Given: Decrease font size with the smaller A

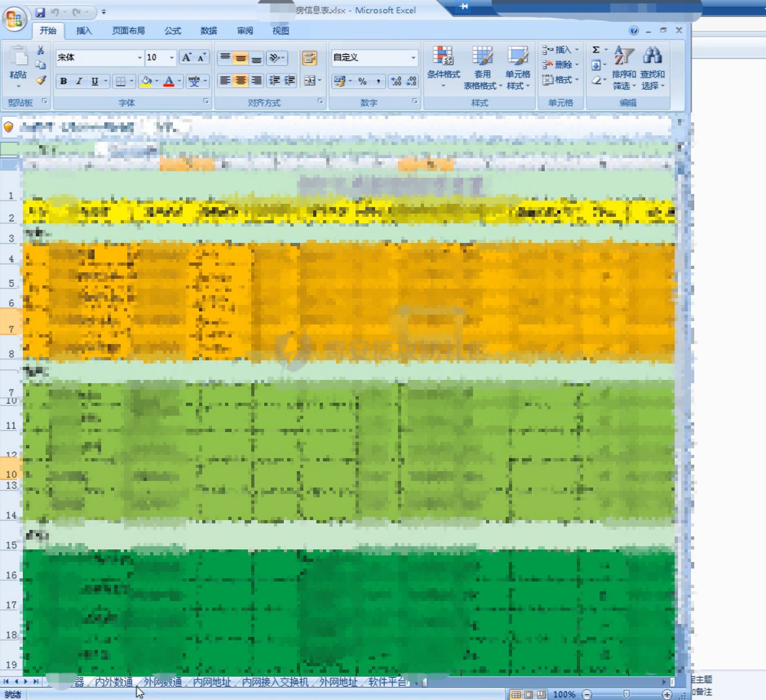Looking at the screenshot, I should pos(201,58).
